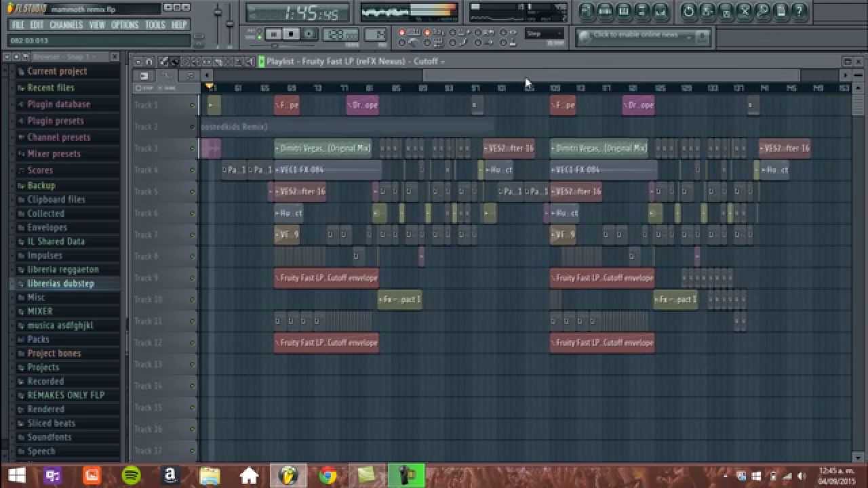Toggle mute on Track 7

click(x=192, y=235)
